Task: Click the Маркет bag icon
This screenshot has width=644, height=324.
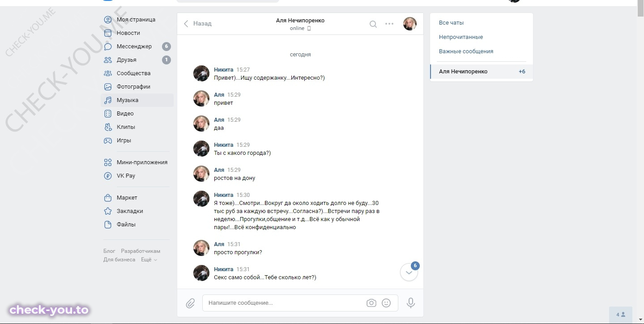Action: (x=108, y=198)
